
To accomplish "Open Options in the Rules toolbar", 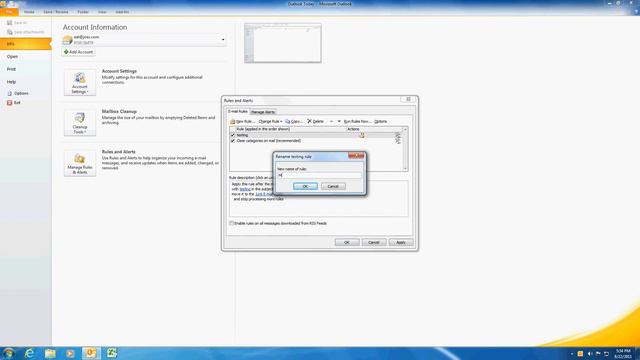I will 380,121.
